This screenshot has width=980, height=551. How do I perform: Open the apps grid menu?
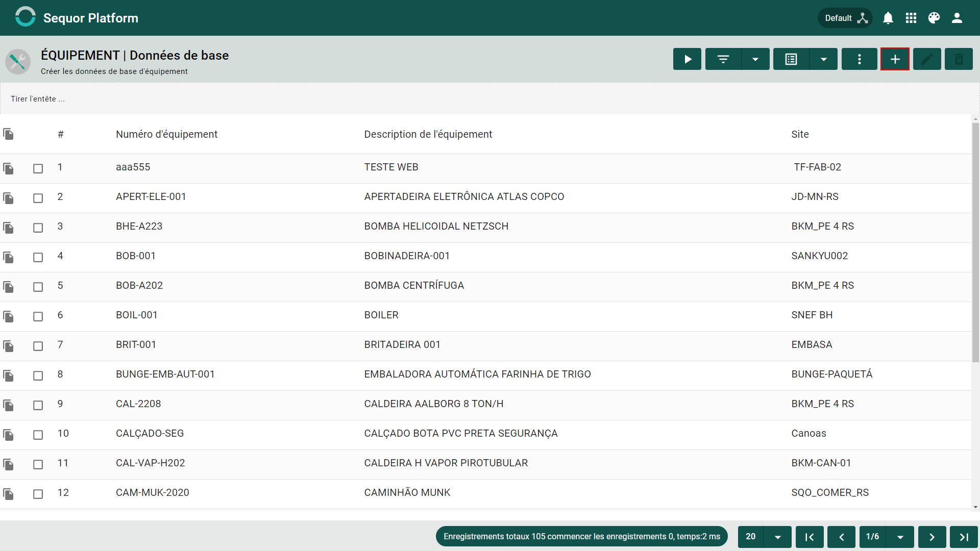(911, 18)
